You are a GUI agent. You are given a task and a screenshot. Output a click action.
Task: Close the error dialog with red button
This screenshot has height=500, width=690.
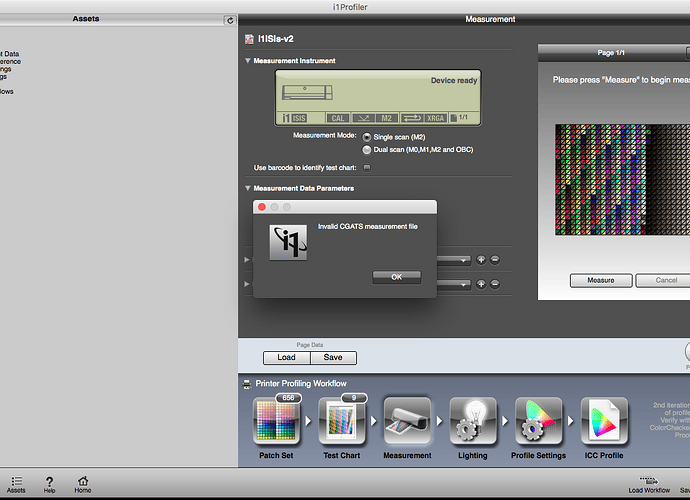pos(262,207)
